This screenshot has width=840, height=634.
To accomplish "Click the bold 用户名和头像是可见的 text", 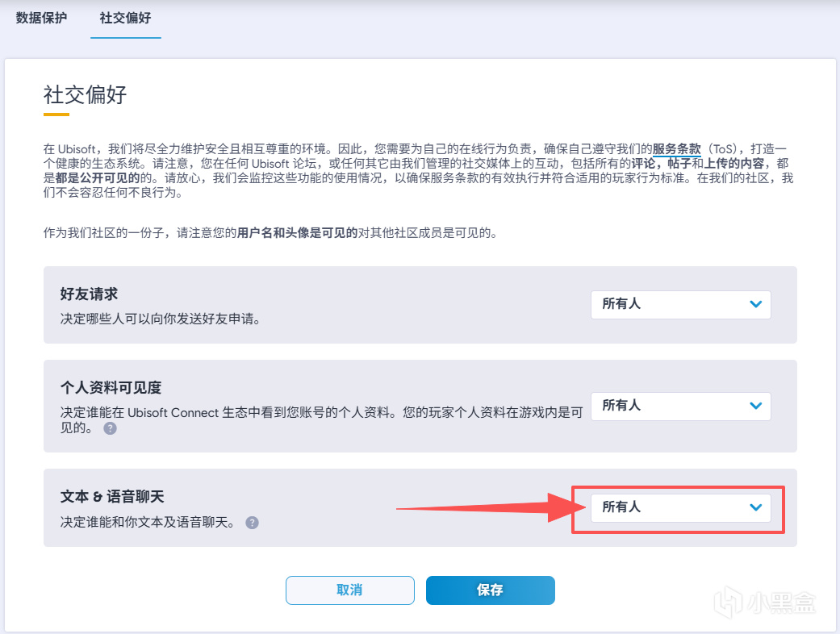I will tap(297, 233).
